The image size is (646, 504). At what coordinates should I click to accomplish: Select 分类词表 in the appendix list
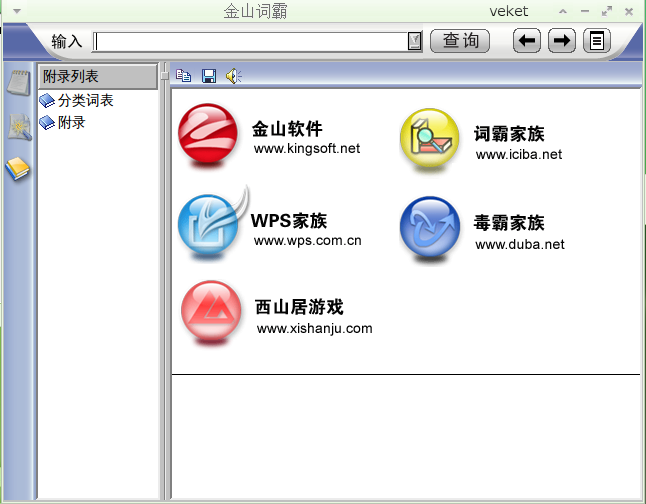click(85, 101)
